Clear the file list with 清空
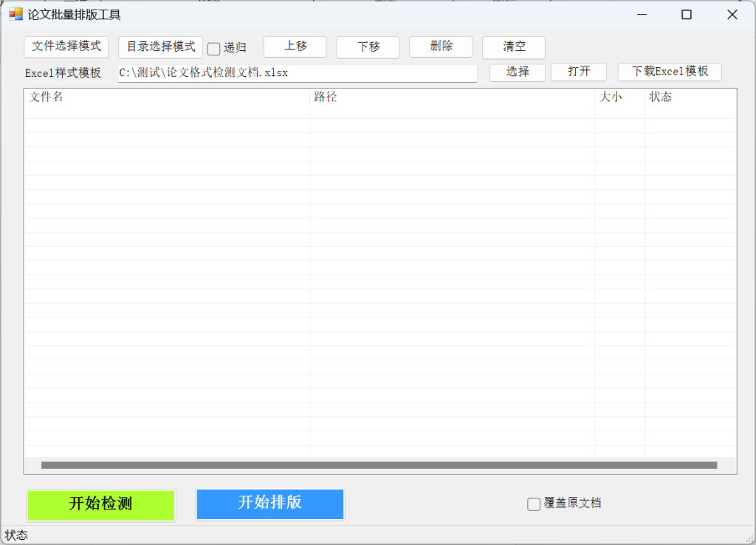Screen dimensions: 756x545 click(x=513, y=47)
